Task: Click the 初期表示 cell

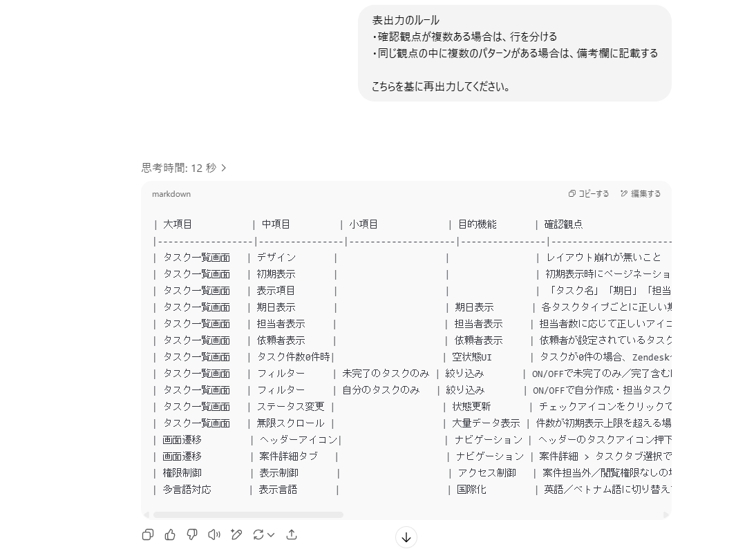Action: tap(276, 274)
